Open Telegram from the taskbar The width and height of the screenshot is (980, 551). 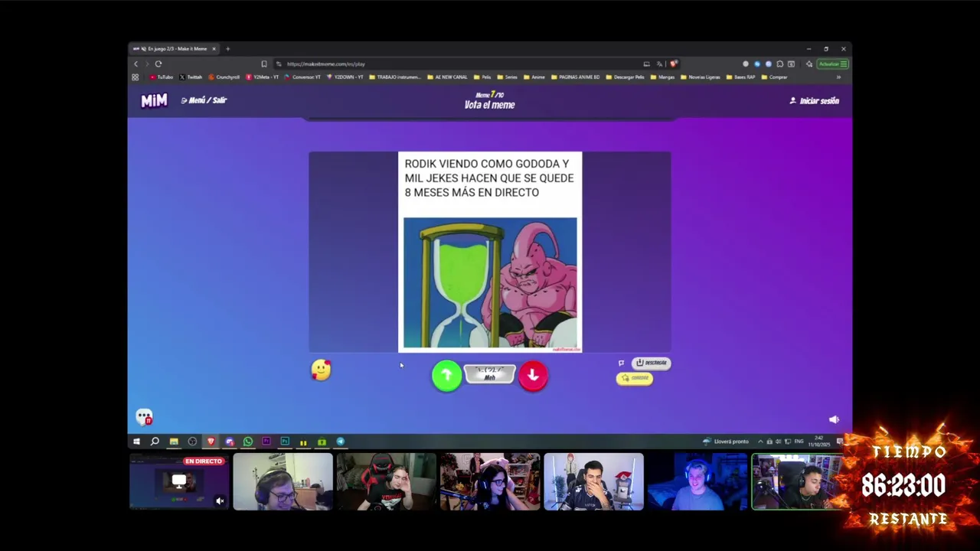point(341,442)
